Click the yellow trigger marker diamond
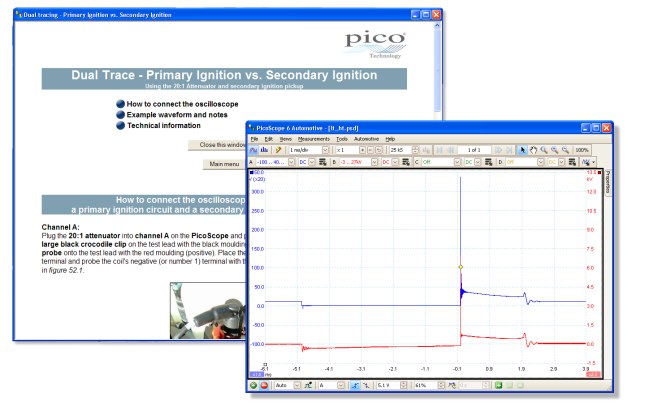The width and height of the screenshot is (650, 403). (460, 267)
